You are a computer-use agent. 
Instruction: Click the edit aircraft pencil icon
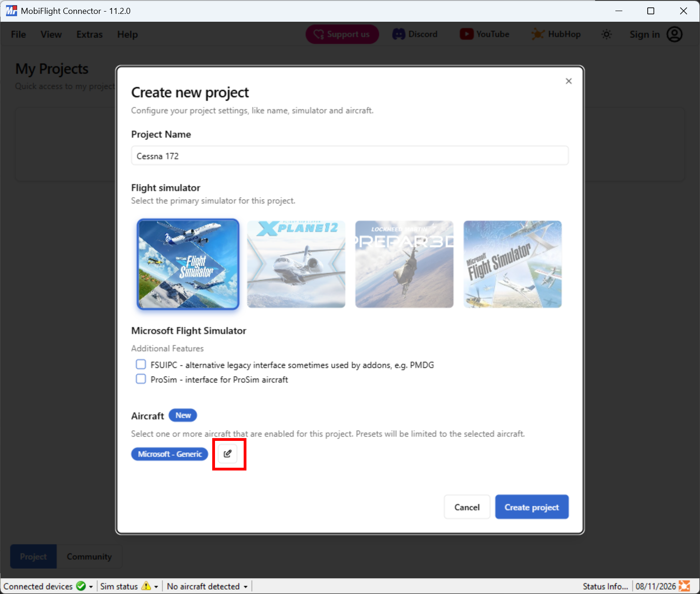(x=227, y=454)
